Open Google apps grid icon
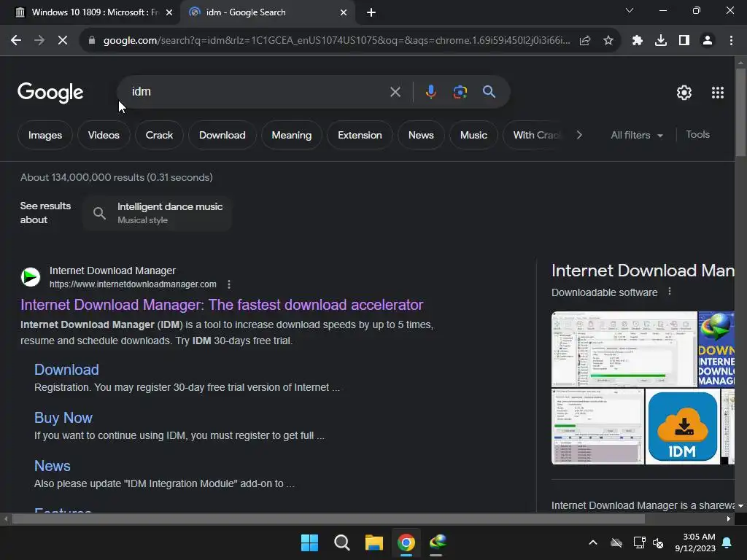 click(718, 93)
